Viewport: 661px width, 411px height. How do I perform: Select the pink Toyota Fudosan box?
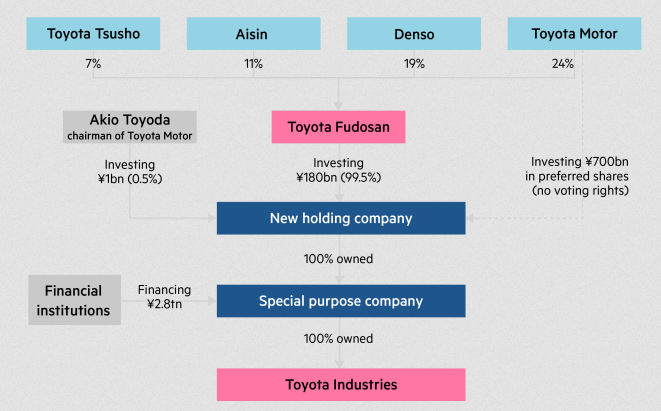pyautogui.click(x=338, y=127)
